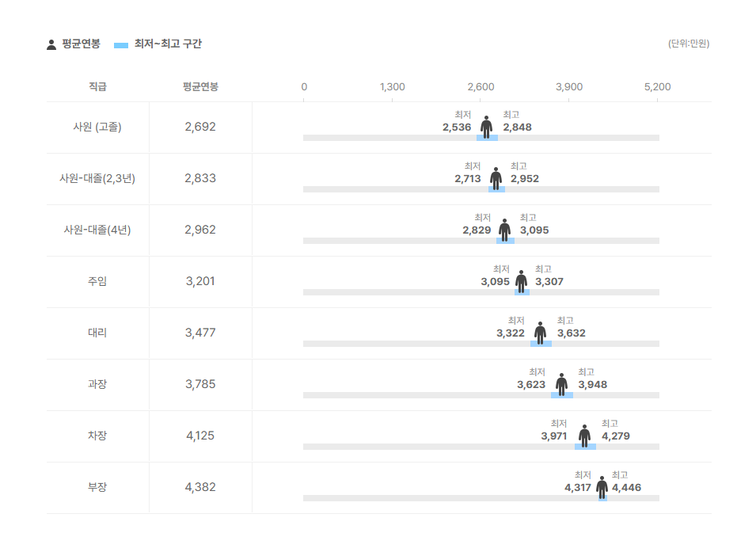
Task: Click the 과장 rank cell
Action: (97, 385)
